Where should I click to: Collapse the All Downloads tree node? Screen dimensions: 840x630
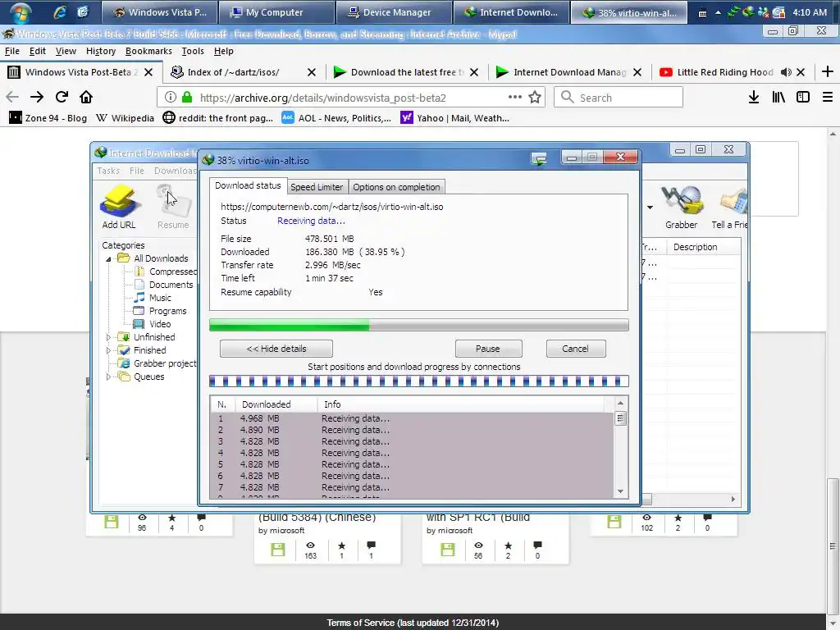(108, 258)
